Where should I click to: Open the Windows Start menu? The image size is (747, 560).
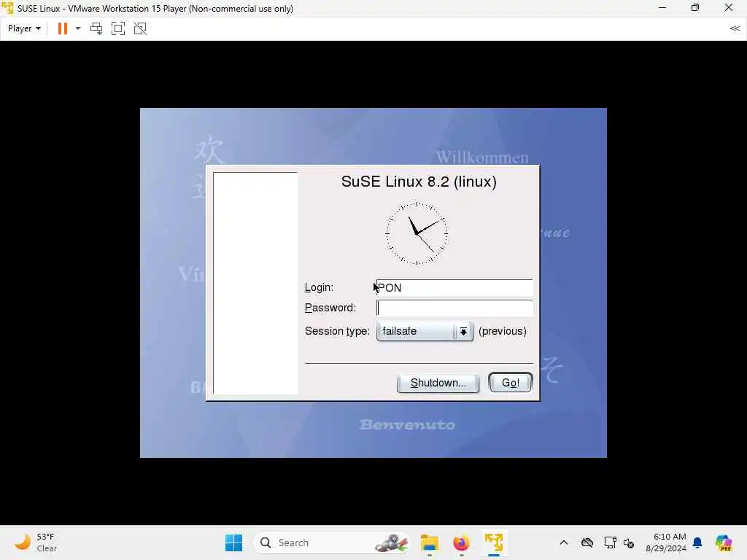(233, 542)
